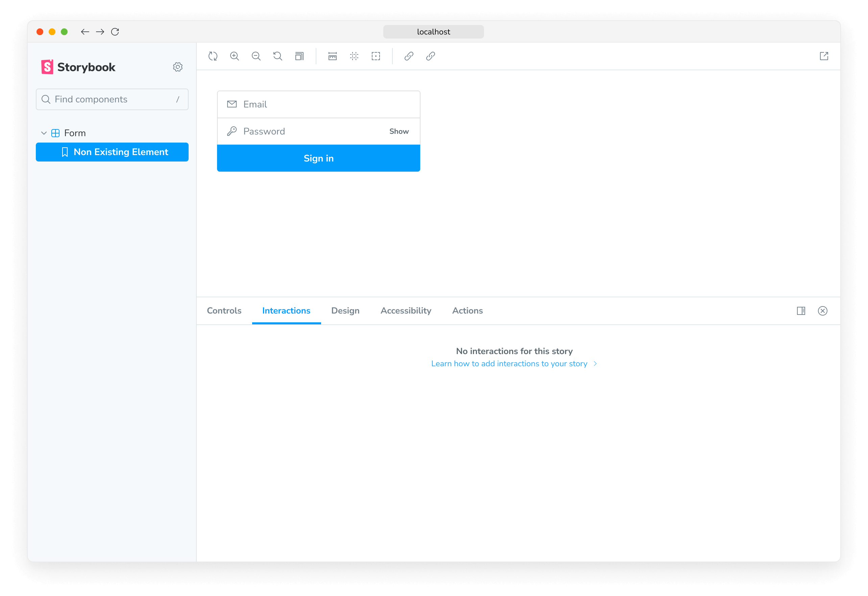Expand the Storybook settings gear menu
868x596 pixels.
pyautogui.click(x=178, y=67)
